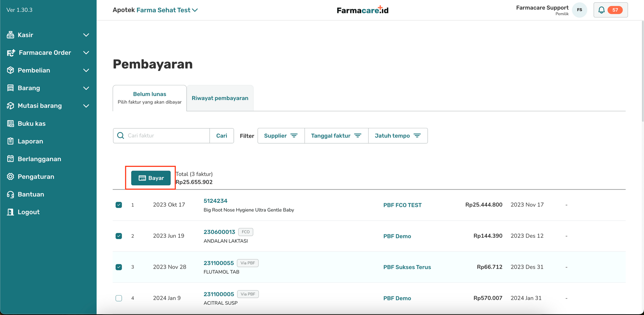Open Berlangganan menu item

pyautogui.click(x=39, y=159)
